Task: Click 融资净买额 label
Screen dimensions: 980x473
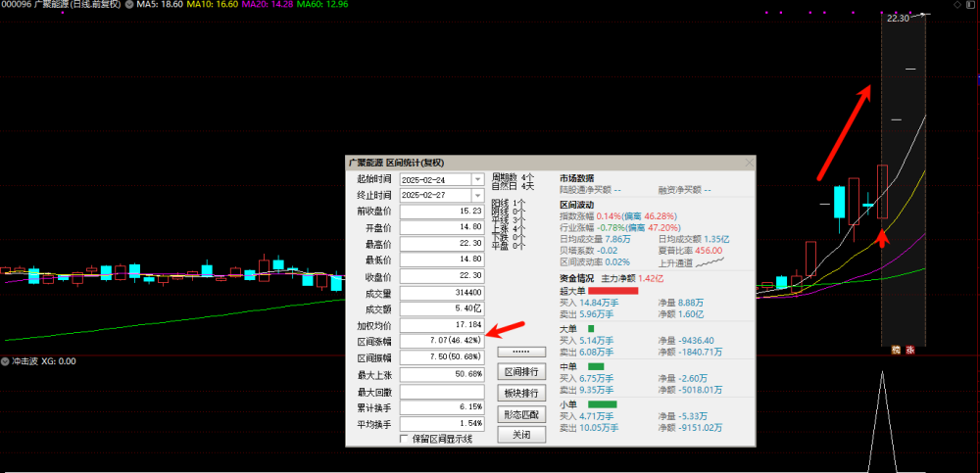Action: pos(679,190)
